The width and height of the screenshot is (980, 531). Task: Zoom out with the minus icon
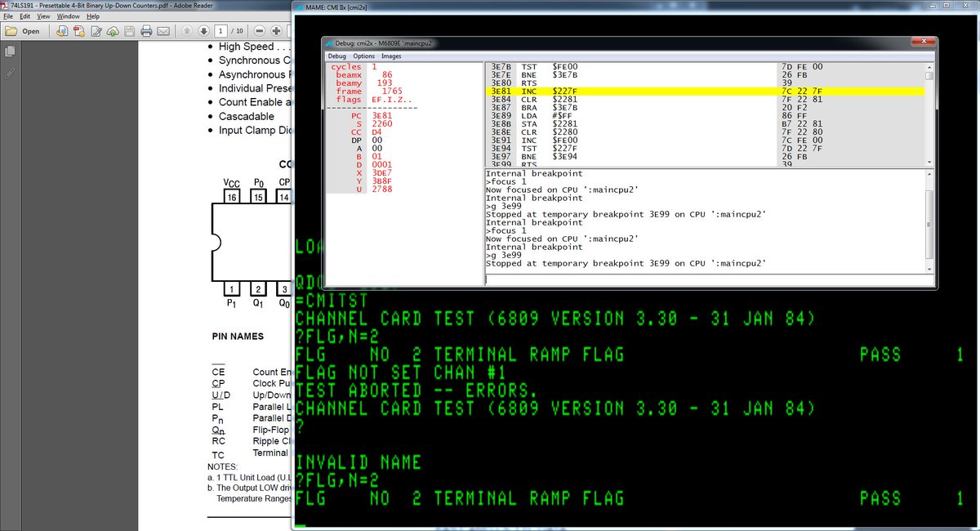(260, 31)
